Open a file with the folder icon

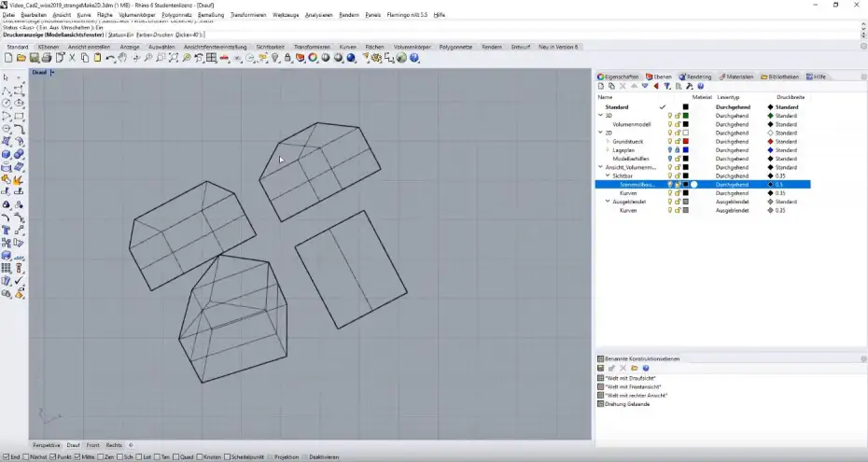21,58
